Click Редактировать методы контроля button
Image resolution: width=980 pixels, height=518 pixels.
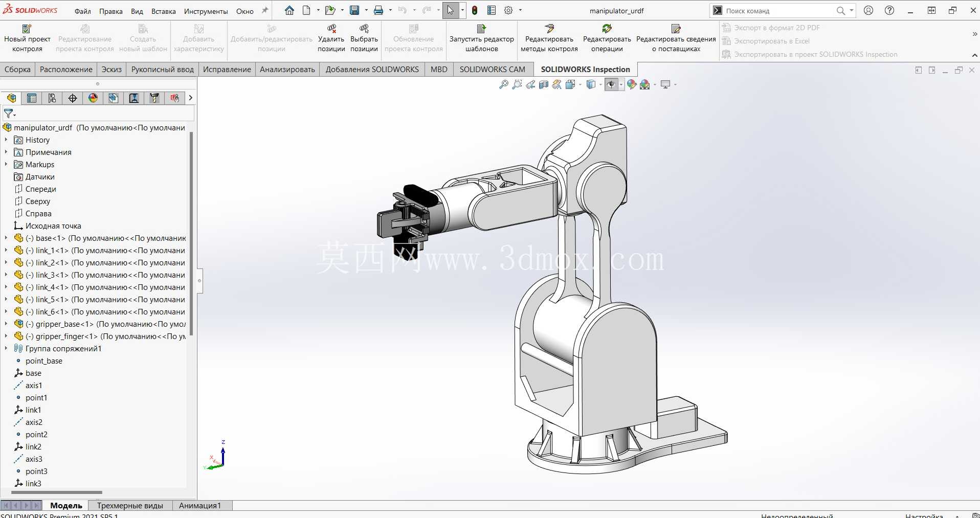pos(549,38)
